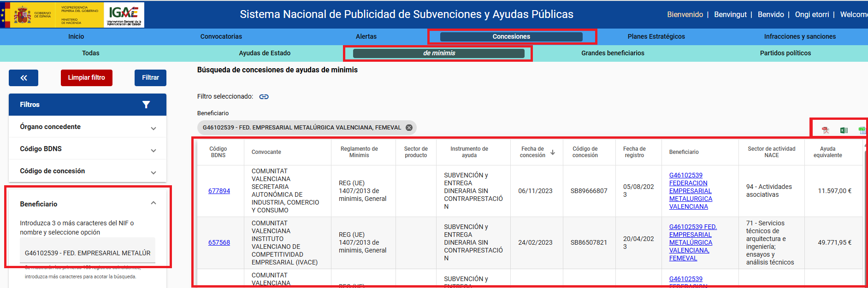Export results to Excel
868x288 pixels.
[844, 130]
